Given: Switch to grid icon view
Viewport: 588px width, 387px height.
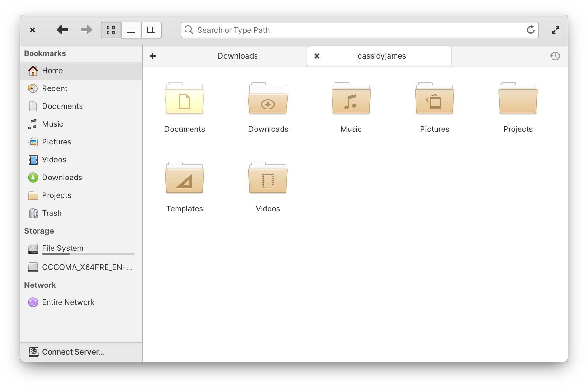Looking at the screenshot, I should click(x=111, y=30).
